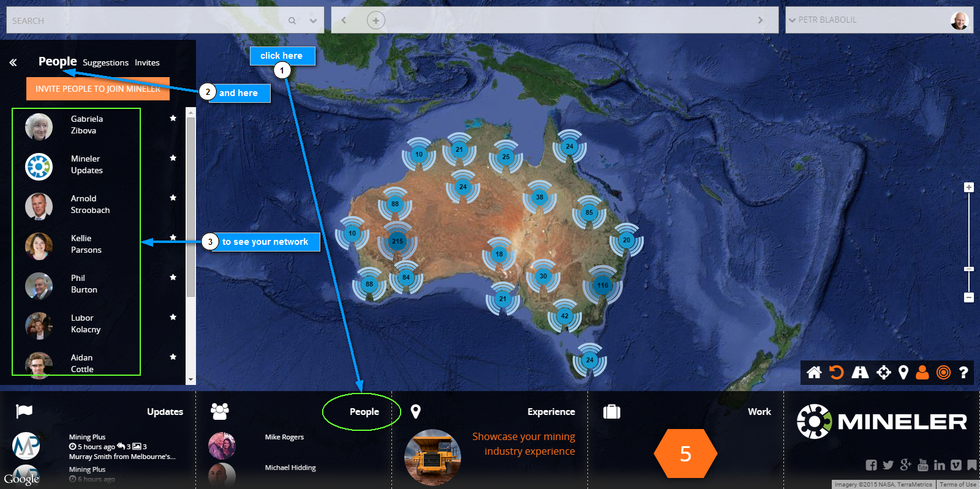980x489 pixels.
Task: Click the circled plus add icon
Action: point(375,20)
